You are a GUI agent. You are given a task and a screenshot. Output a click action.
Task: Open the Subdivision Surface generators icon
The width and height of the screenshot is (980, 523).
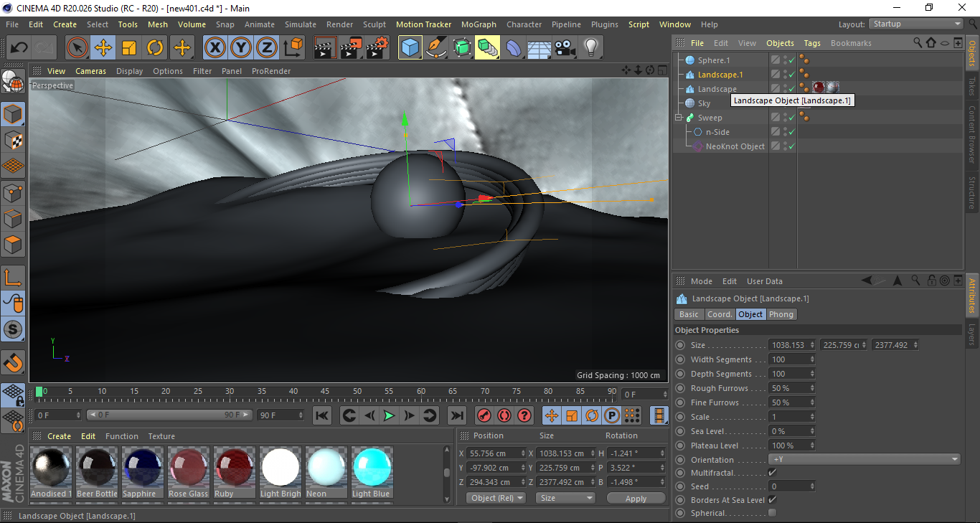462,48
